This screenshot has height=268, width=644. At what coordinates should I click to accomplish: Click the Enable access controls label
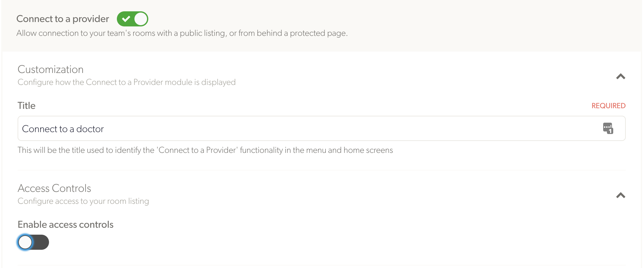(x=65, y=225)
